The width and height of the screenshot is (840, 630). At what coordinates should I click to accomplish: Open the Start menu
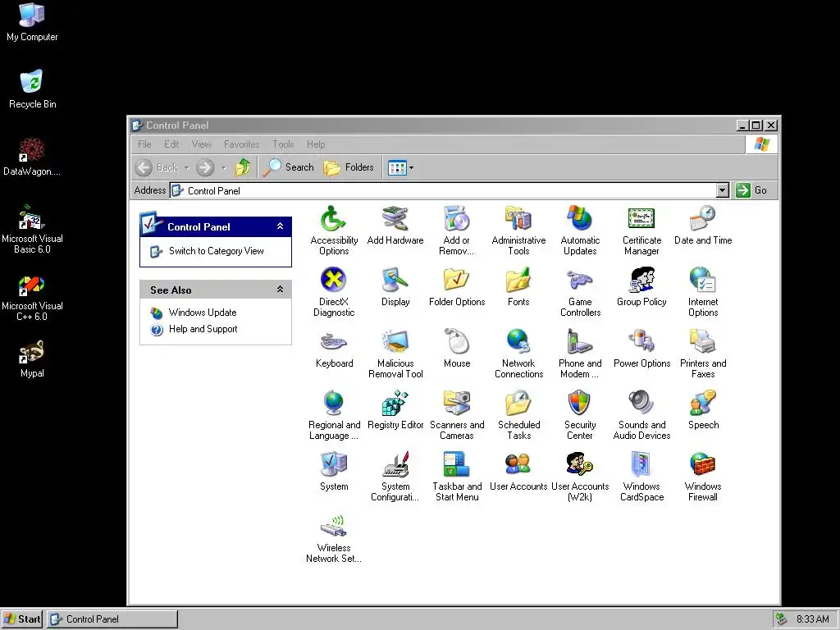click(22, 619)
